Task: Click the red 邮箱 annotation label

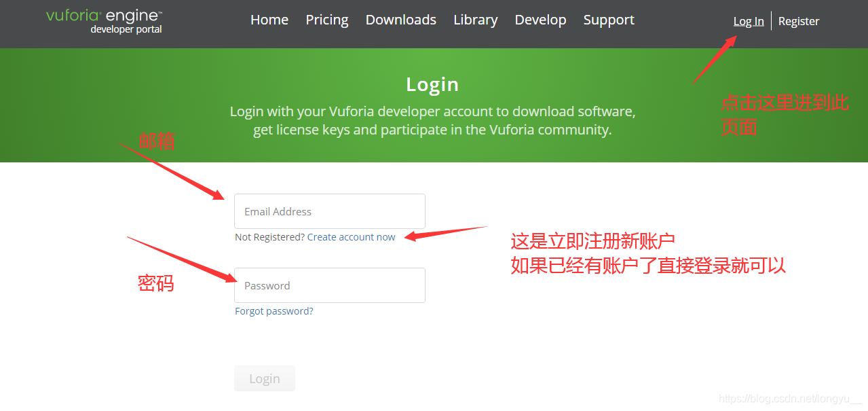Action: pyautogui.click(x=157, y=141)
